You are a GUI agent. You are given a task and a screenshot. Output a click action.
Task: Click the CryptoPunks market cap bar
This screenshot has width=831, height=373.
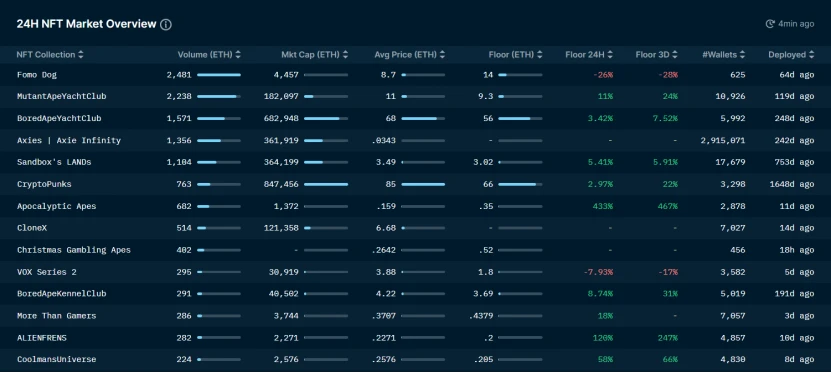click(326, 184)
